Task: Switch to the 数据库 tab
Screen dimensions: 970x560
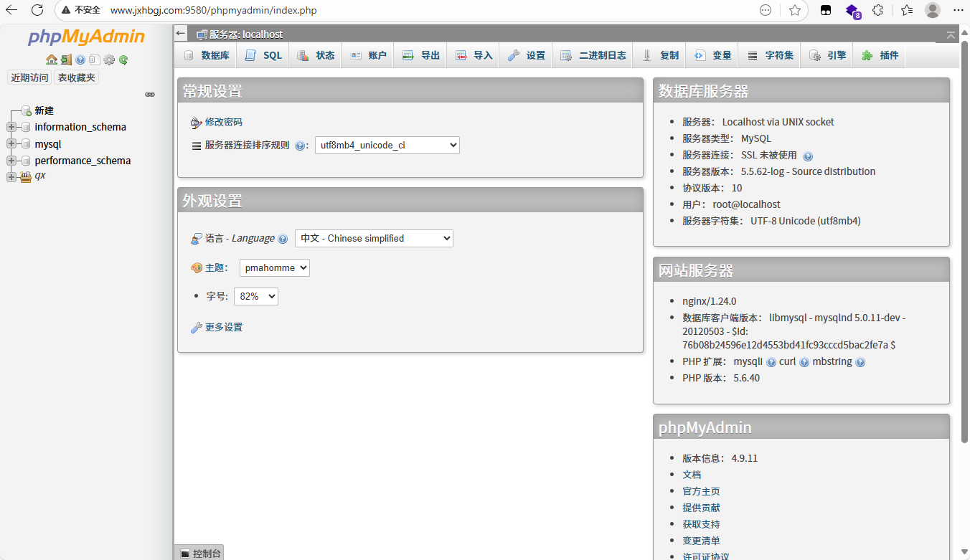Action: [x=207, y=55]
